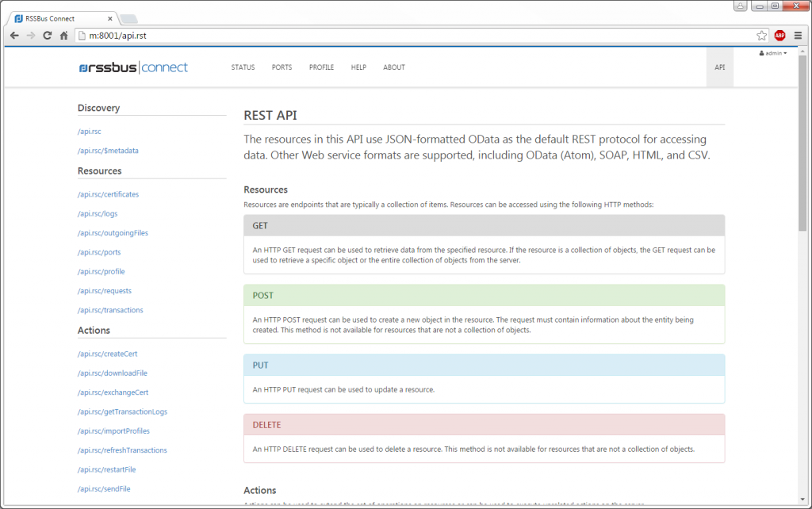The width and height of the screenshot is (812, 509).
Task: Click the browser forward arrow
Action: click(x=31, y=35)
